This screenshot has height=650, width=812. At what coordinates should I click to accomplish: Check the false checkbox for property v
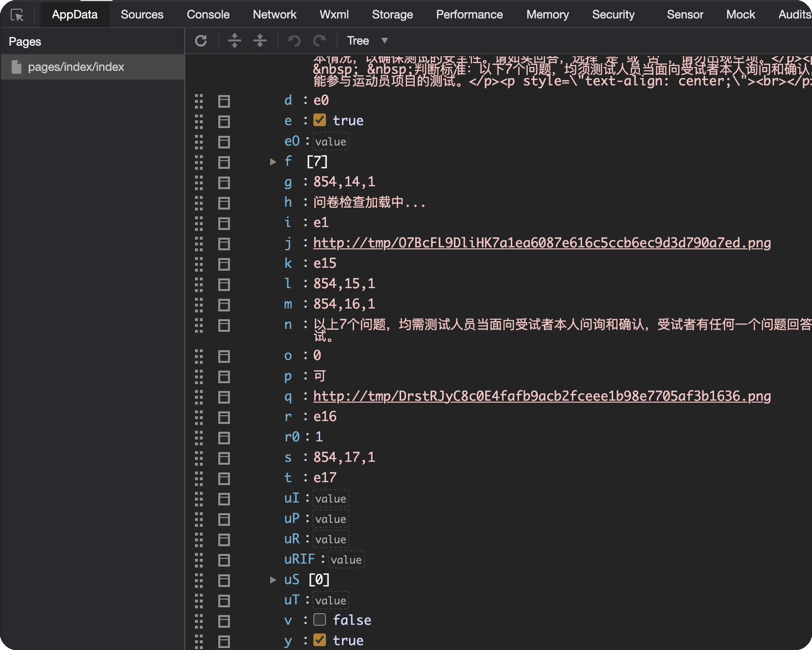tap(320, 619)
